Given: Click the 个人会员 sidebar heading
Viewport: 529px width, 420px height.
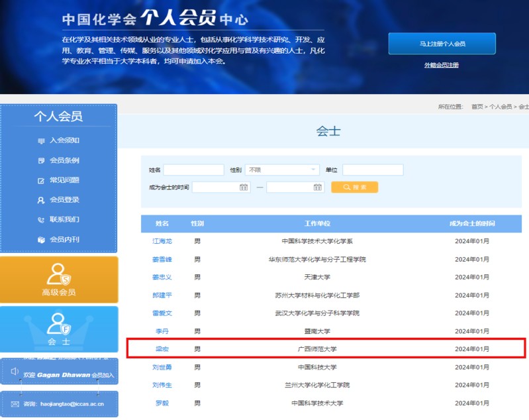Looking at the screenshot, I should pos(58,116).
